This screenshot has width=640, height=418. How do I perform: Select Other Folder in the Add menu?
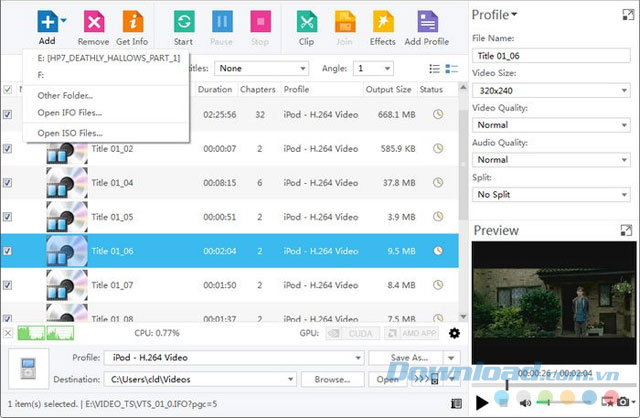65,95
